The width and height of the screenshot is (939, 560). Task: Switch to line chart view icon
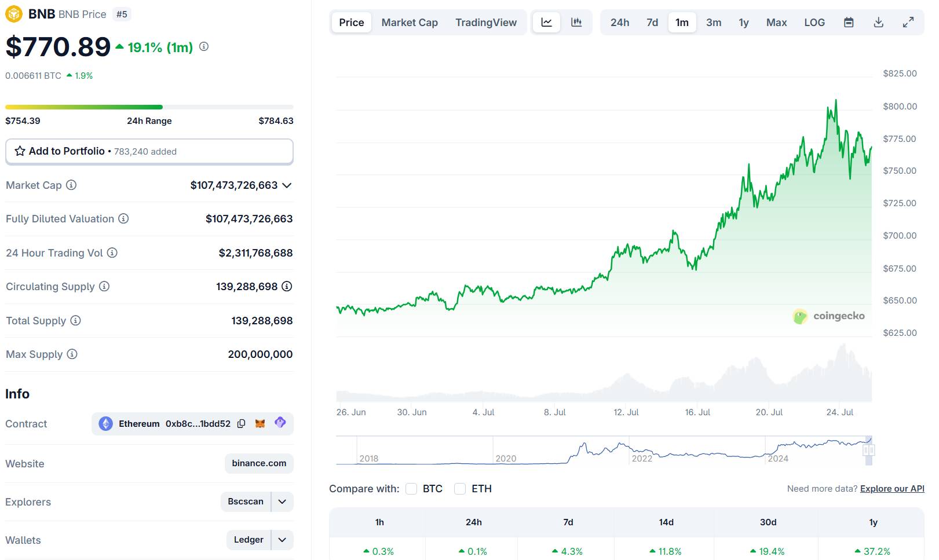tap(546, 23)
